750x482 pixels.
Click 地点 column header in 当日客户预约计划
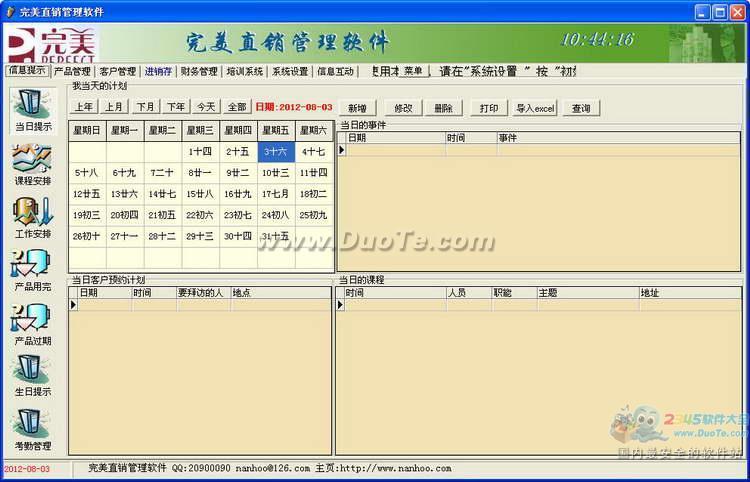pyautogui.click(x=281, y=293)
